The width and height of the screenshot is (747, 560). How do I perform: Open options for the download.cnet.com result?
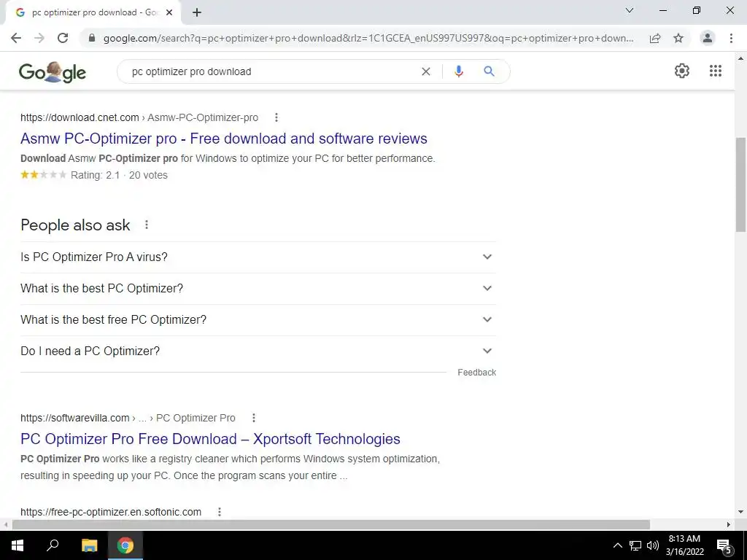click(x=276, y=117)
